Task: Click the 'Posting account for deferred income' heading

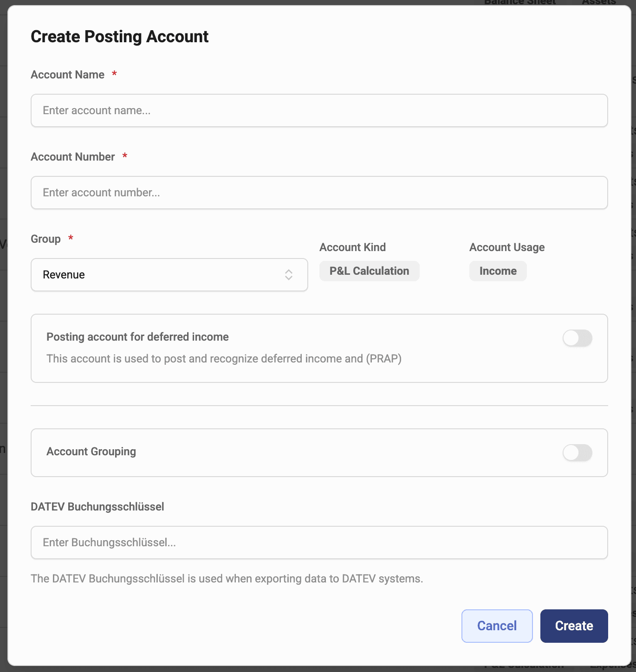Action: pos(137,337)
